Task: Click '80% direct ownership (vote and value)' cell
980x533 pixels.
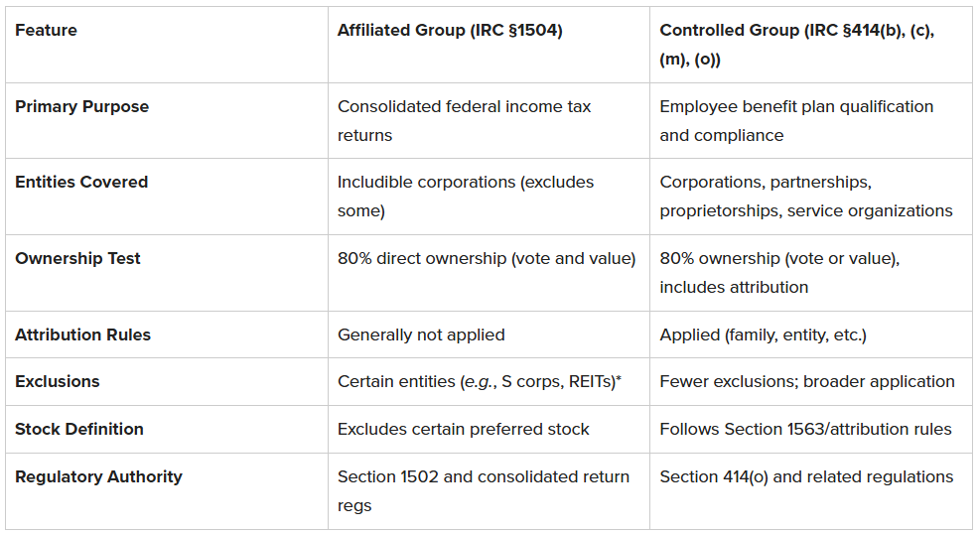Action: coord(486,259)
